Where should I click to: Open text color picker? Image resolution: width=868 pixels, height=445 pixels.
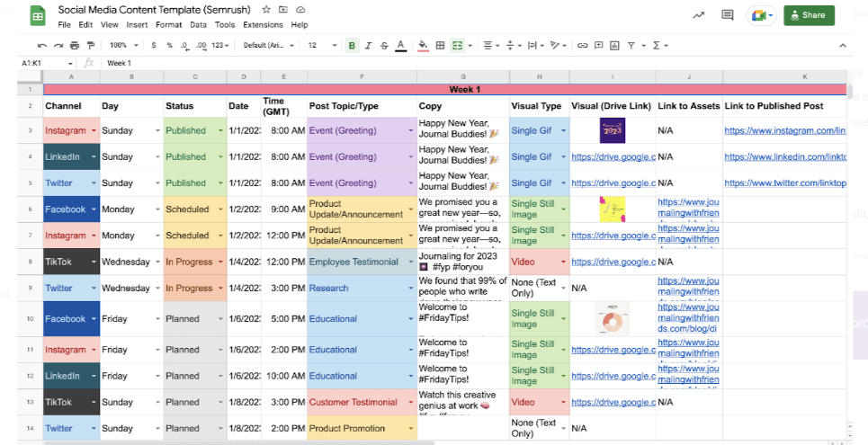[401, 45]
